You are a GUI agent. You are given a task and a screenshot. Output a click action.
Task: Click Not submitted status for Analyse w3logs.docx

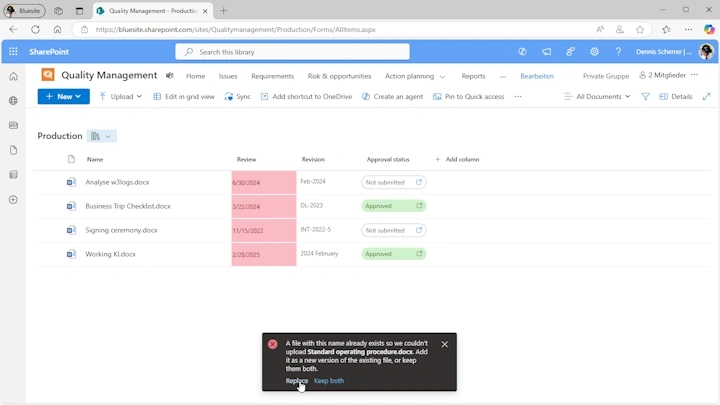[x=394, y=182]
